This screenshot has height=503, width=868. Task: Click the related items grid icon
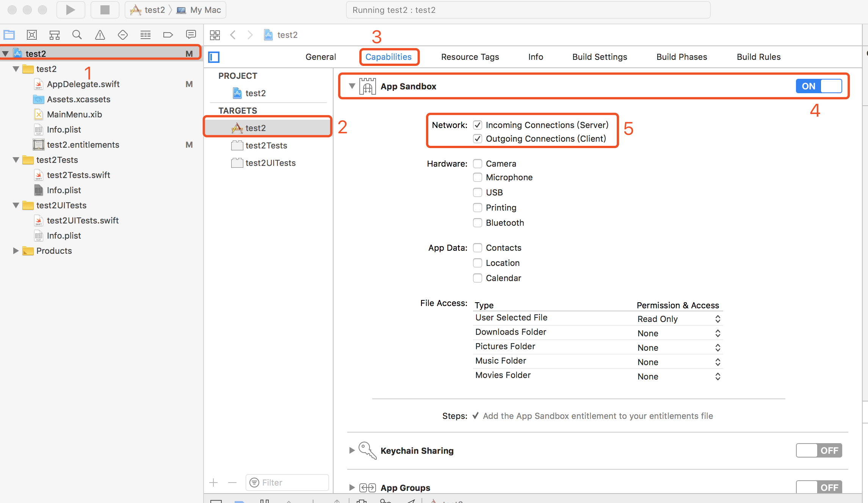pos(215,35)
